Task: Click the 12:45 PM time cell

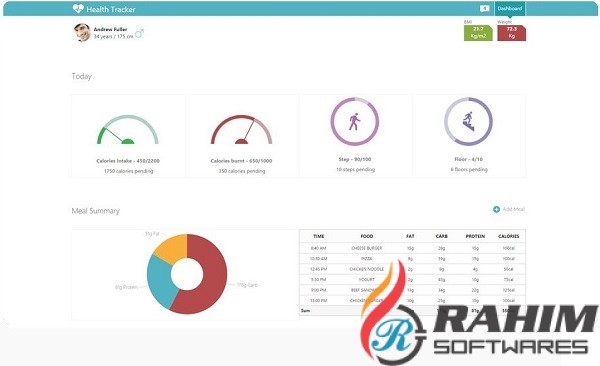Action: (318, 269)
